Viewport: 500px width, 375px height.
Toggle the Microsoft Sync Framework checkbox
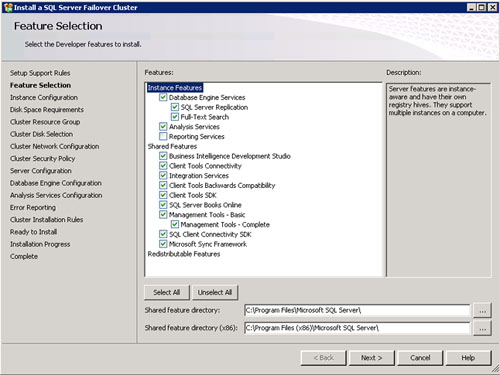pyautogui.click(x=163, y=244)
